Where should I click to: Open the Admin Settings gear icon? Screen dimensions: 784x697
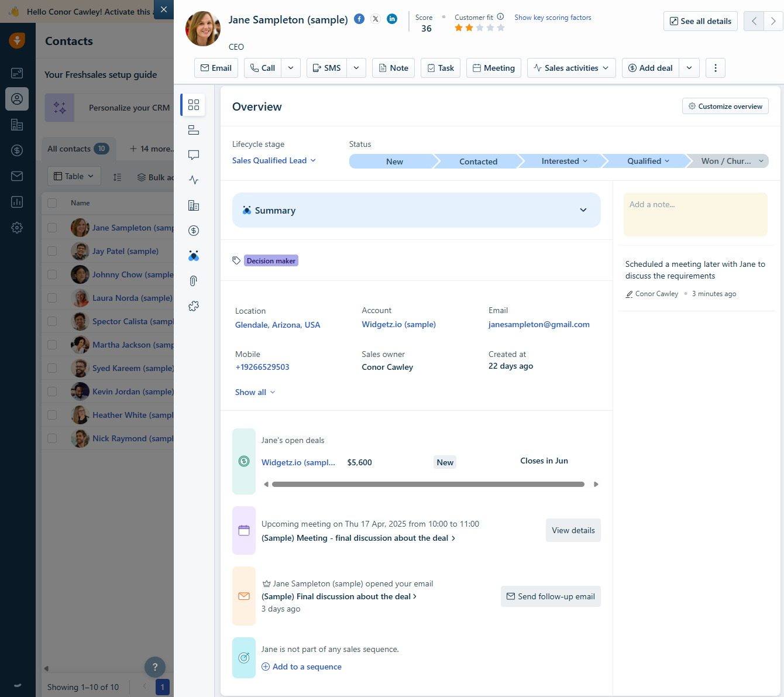[x=16, y=228]
